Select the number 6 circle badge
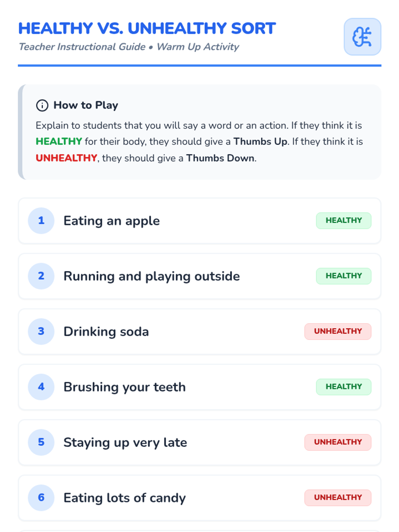399x532 pixels. (41, 498)
